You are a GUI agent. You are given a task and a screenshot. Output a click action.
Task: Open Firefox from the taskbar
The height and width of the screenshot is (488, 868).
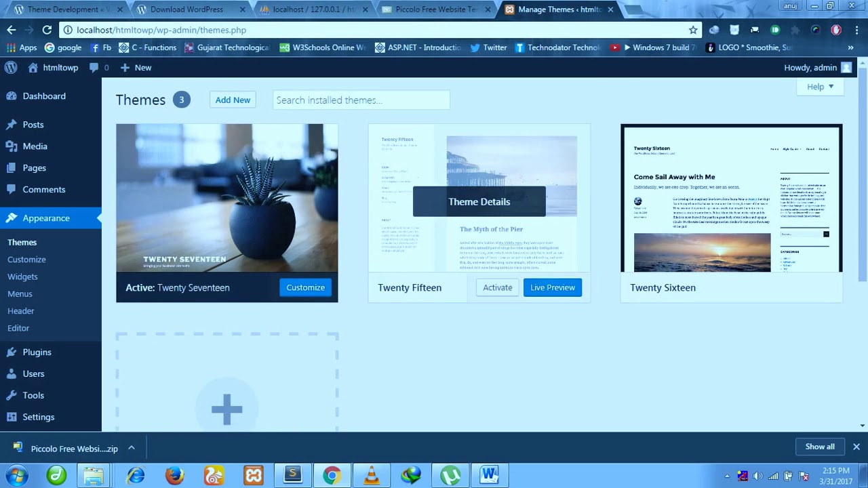[175, 476]
